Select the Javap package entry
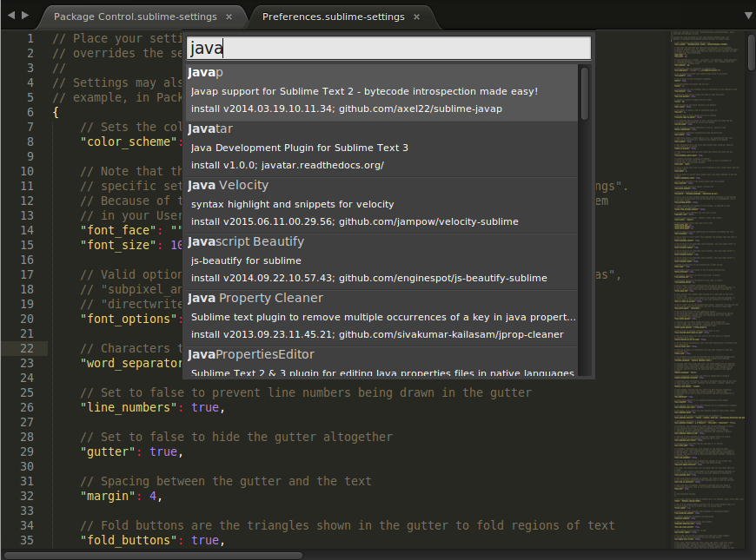The image size is (756, 560). pyautogui.click(x=381, y=91)
